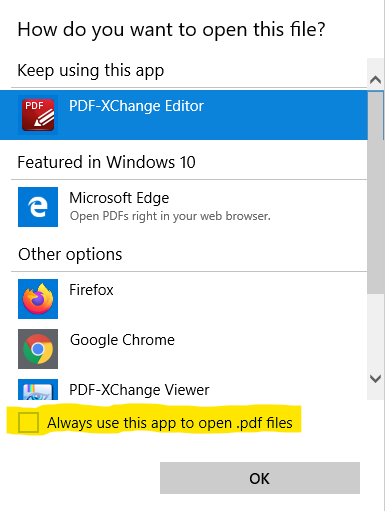
Task: Select the PDF-XChange Editor text entry
Action: (x=136, y=106)
